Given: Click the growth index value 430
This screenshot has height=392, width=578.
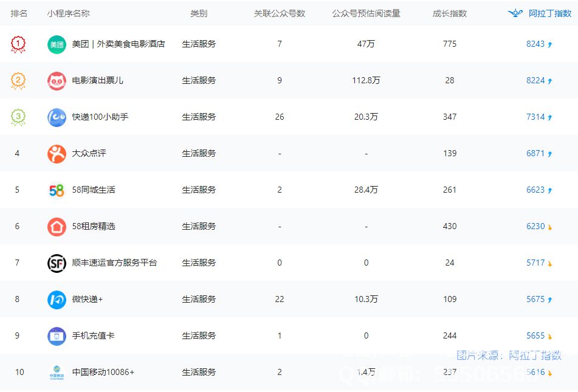Looking at the screenshot, I should [450, 227].
